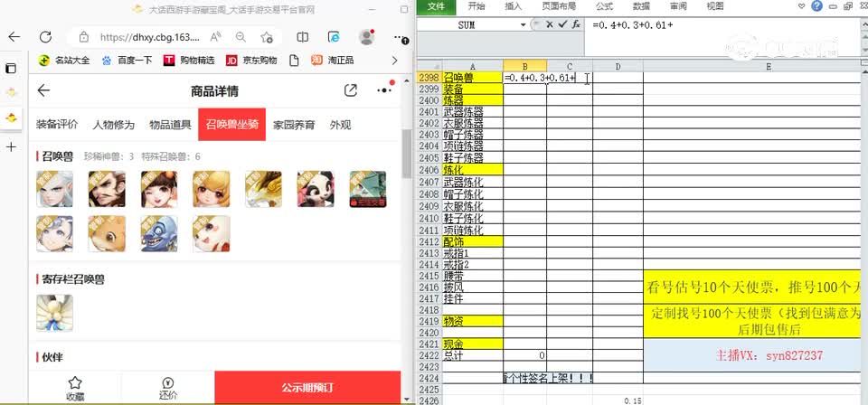The height and width of the screenshot is (405, 868).
Task: Click the browser address bar URL
Action: point(150,37)
